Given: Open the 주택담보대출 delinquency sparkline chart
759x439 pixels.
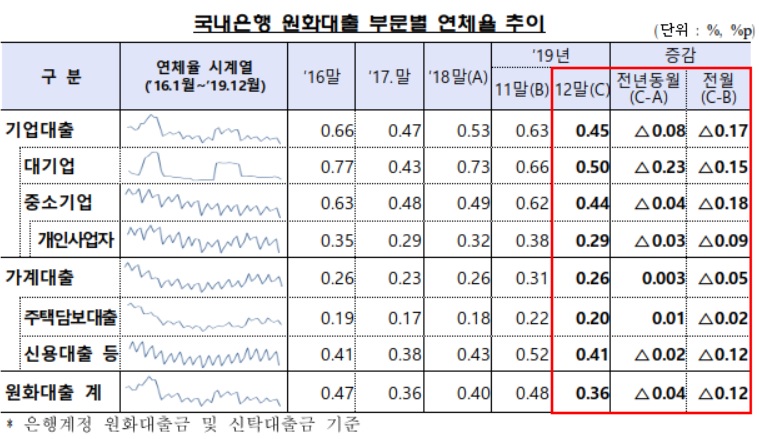Looking at the screenshot, I should coord(204,317).
